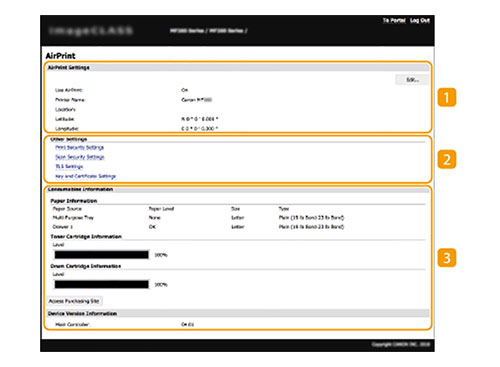The height and width of the screenshot is (367, 500).
Task: Select the Device Version Information heading
Action: click(82, 314)
